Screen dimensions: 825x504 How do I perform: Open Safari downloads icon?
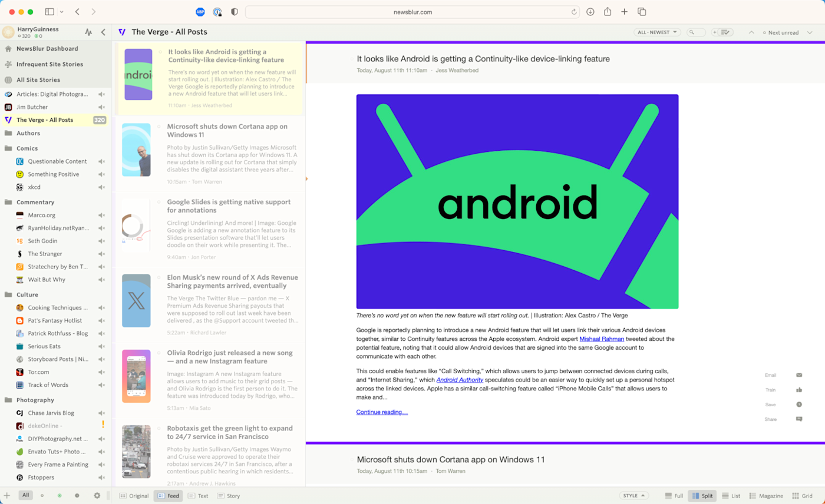click(590, 12)
